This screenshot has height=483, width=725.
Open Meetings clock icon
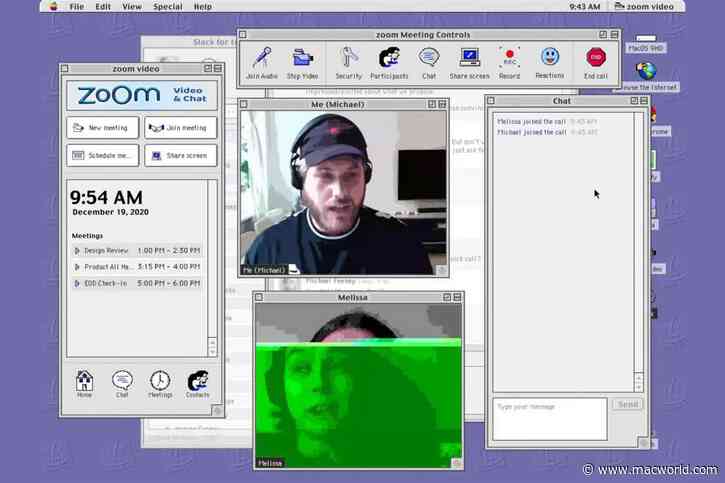coord(160,380)
